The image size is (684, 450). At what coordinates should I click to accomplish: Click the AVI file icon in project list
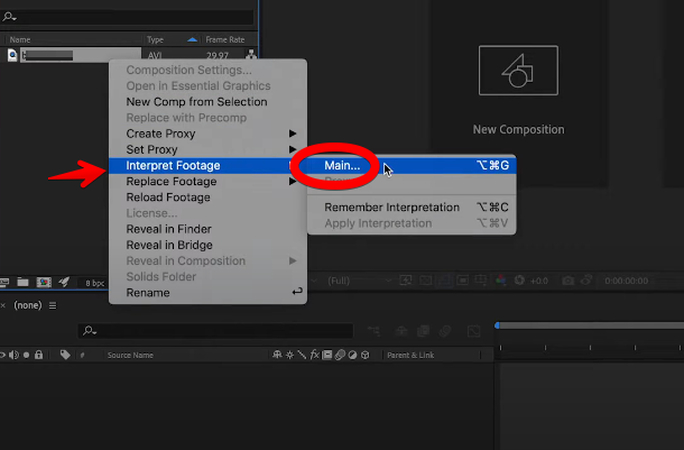(12, 55)
